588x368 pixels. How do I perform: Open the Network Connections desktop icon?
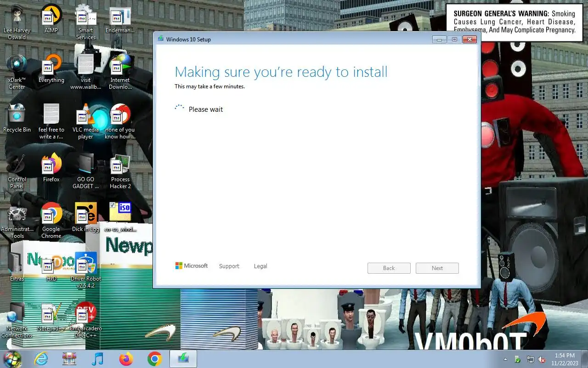[x=17, y=320]
